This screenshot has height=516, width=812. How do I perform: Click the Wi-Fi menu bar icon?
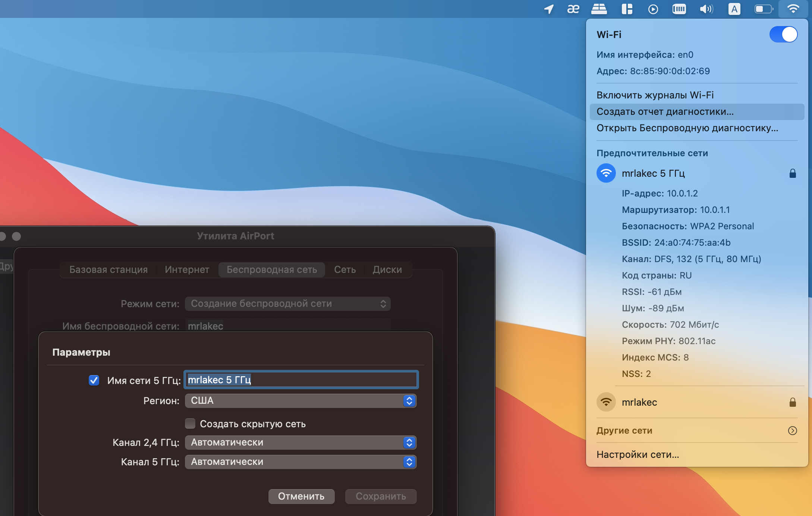(x=793, y=9)
